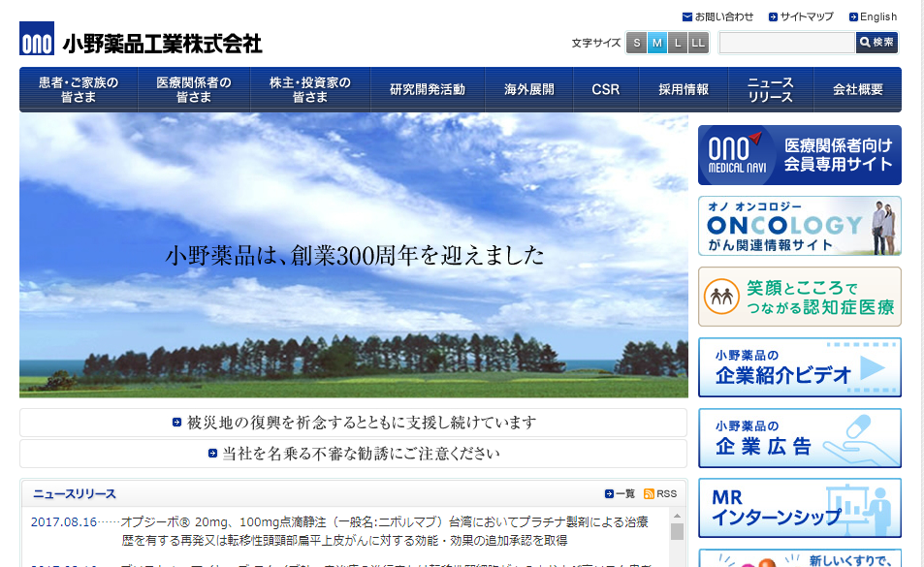
Task: Click the 300th anniversary hero banner
Action: point(354,256)
